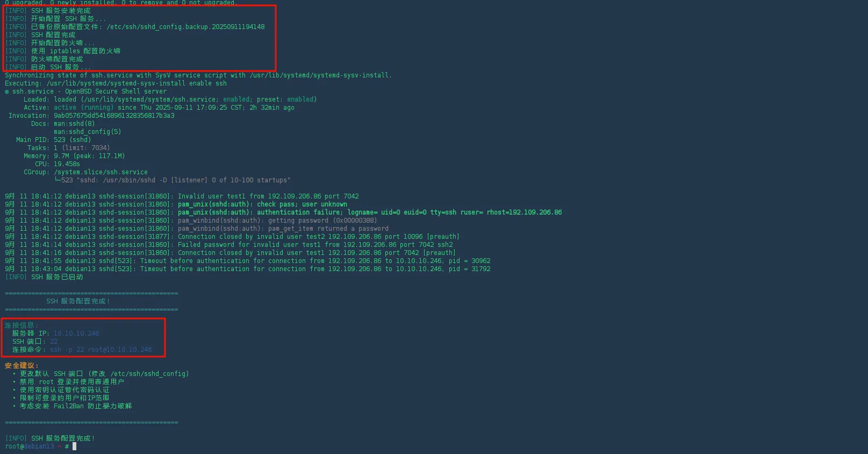Click the Invocation ID hash value
This screenshot has width=868, height=454.
(114, 116)
